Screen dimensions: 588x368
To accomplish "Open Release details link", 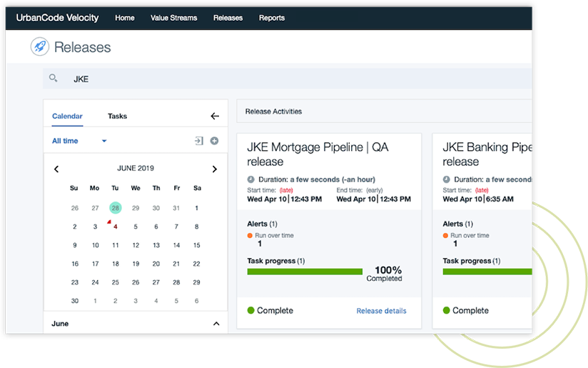I will pyautogui.click(x=381, y=311).
